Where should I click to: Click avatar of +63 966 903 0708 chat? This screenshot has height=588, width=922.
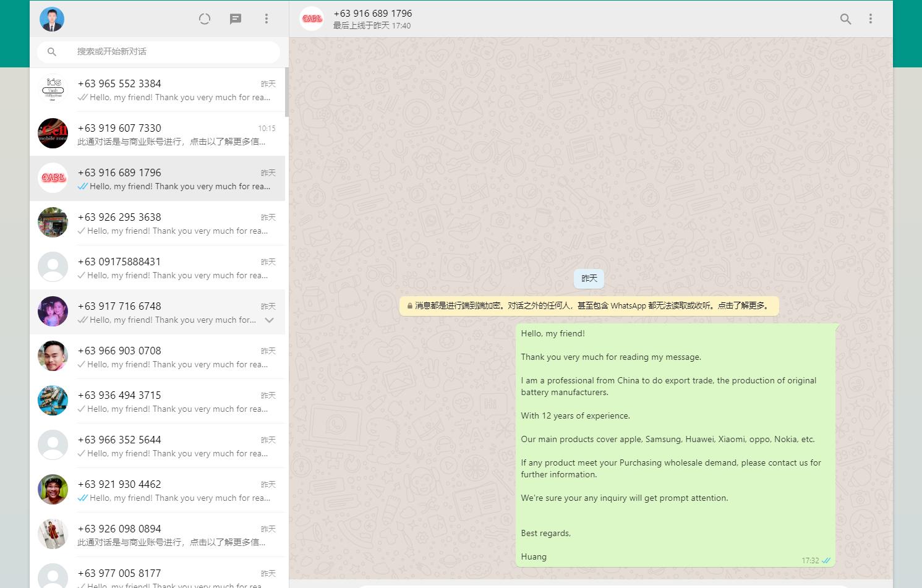[x=53, y=357]
